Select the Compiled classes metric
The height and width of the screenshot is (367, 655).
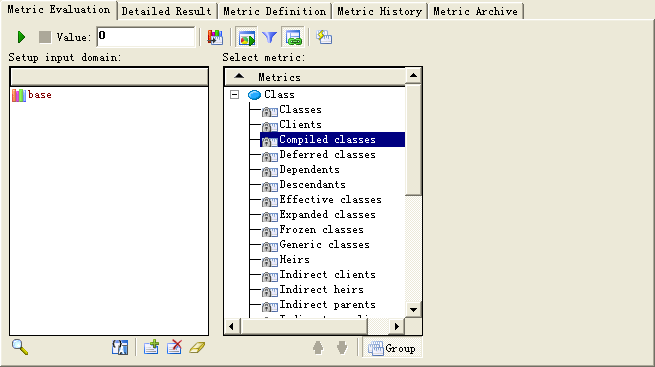tap(328, 139)
